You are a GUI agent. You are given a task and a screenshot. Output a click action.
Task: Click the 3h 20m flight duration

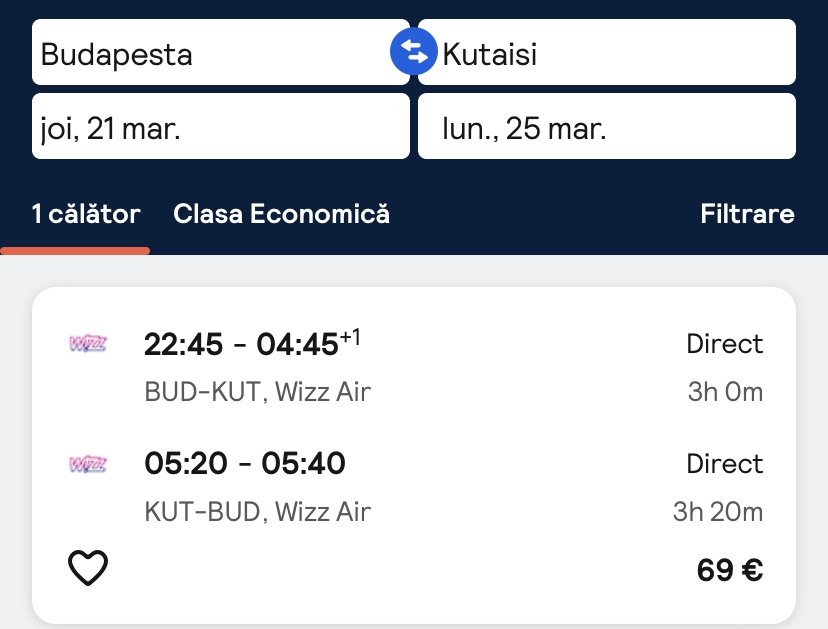click(717, 512)
